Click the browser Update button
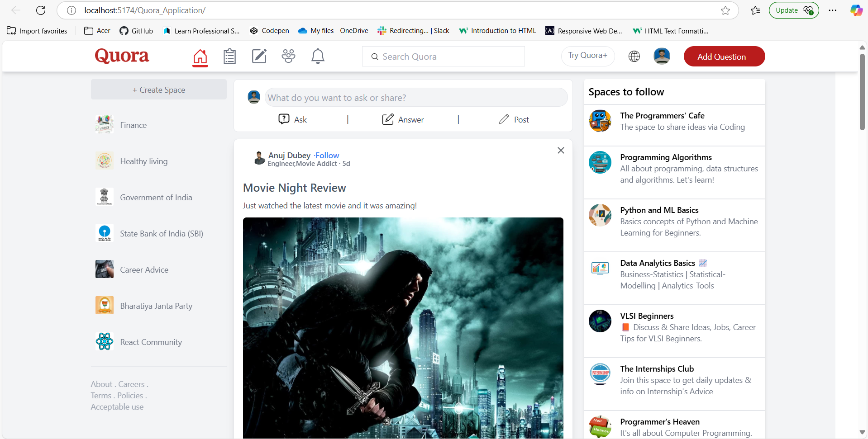The image size is (868, 439). click(x=794, y=10)
